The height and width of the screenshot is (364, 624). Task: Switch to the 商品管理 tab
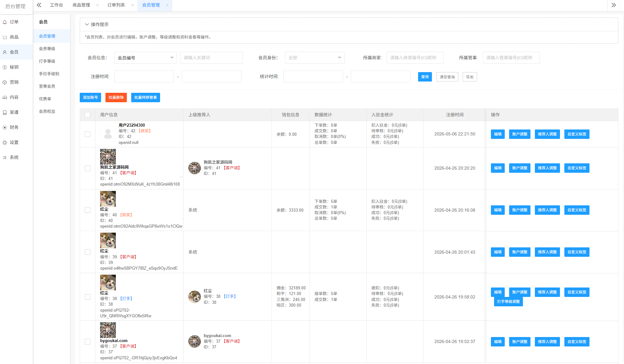(81, 5)
